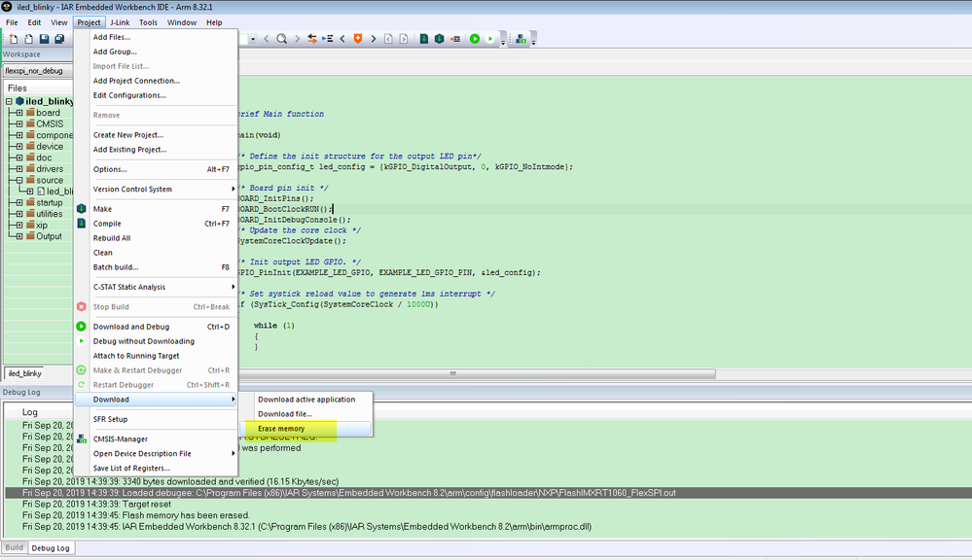Open SFR Setup from Project menu
The image size is (972, 560).
156,419
